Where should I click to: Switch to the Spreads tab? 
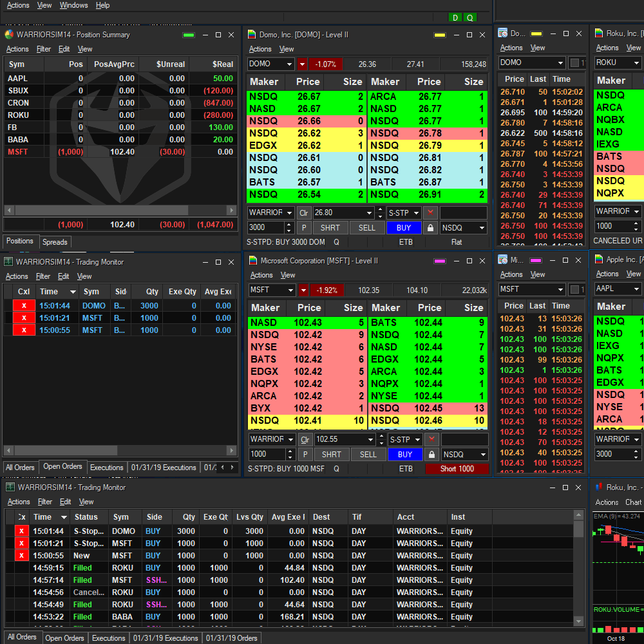coord(55,242)
